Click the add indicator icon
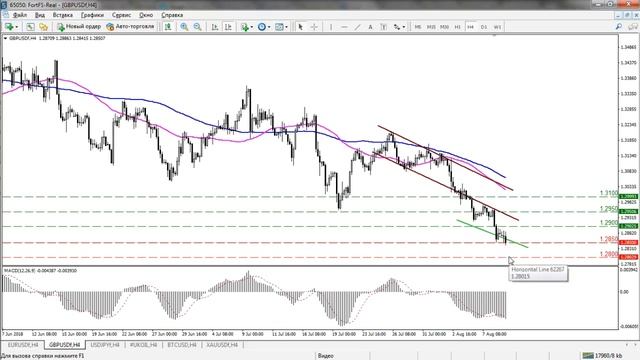This screenshot has height=360, width=640. coord(244,27)
